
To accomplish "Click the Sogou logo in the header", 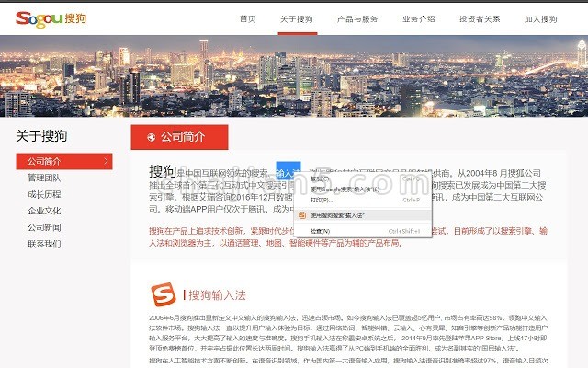I will point(51,18).
